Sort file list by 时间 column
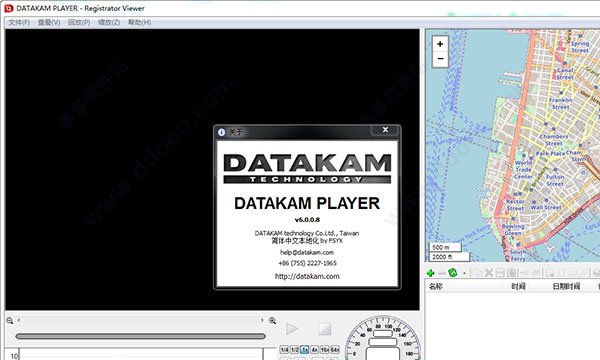600x360 pixels. click(x=518, y=286)
